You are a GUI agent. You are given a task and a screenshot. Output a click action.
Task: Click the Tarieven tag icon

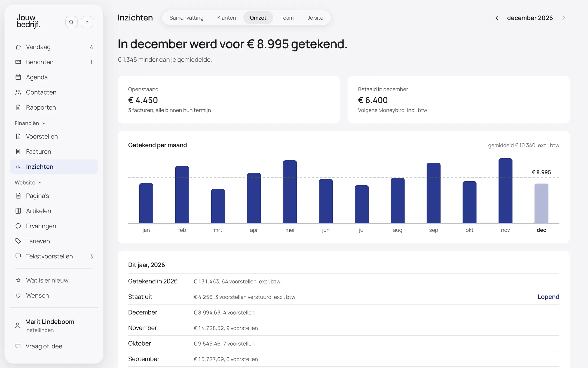coord(18,241)
